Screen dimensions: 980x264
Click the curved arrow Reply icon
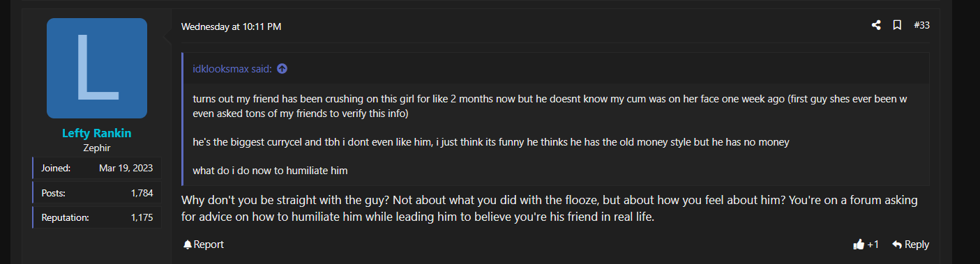pos(897,244)
